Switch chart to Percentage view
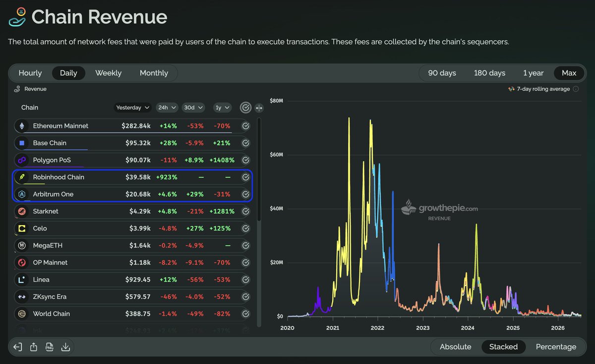This screenshot has width=595, height=364. pyautogui.click(x=556, y=347)
